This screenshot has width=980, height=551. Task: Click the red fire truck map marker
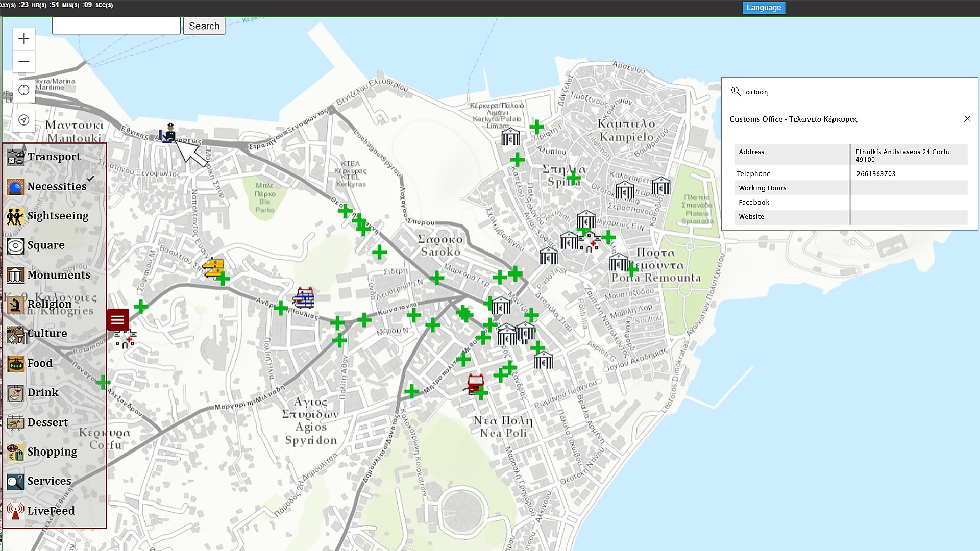pyautogui.click(x=475, y=383)
